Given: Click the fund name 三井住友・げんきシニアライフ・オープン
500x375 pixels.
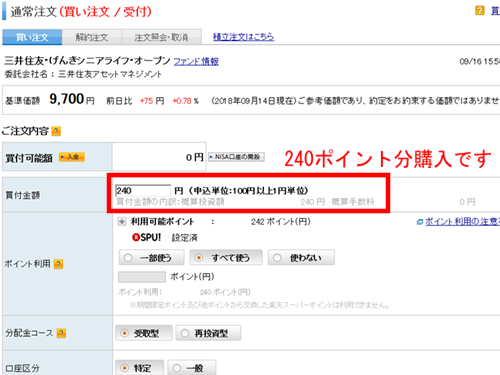Looking at the screenshot, I should 88,61.
